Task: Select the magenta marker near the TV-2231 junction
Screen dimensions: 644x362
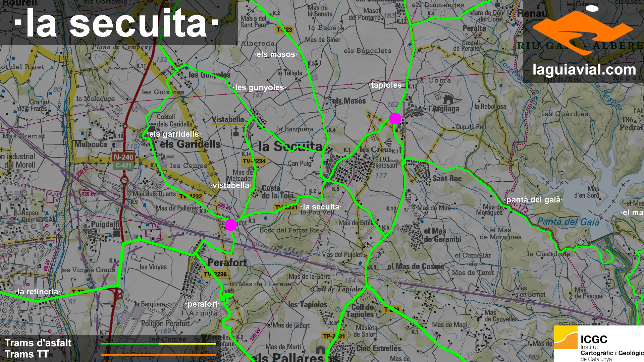Action: [x=231, y=225]
